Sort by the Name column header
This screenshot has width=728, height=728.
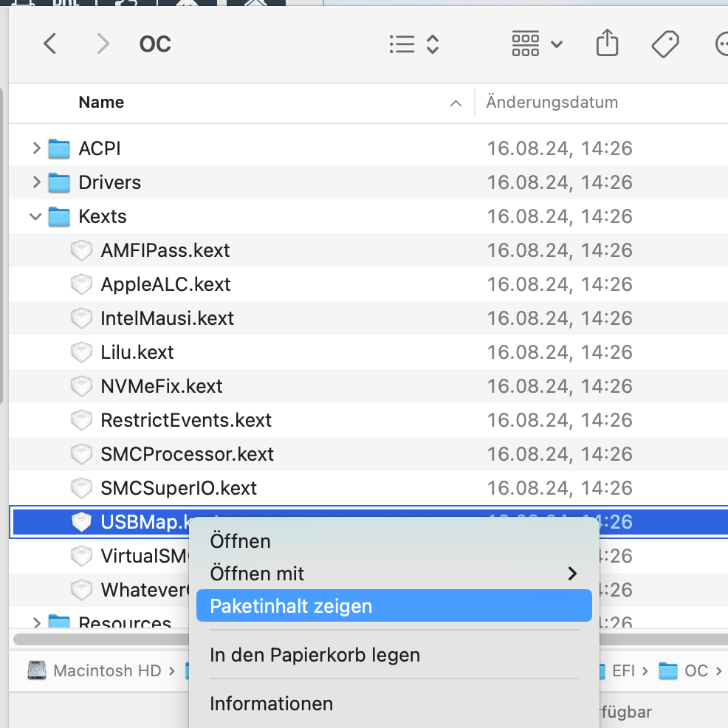point(101,102)
